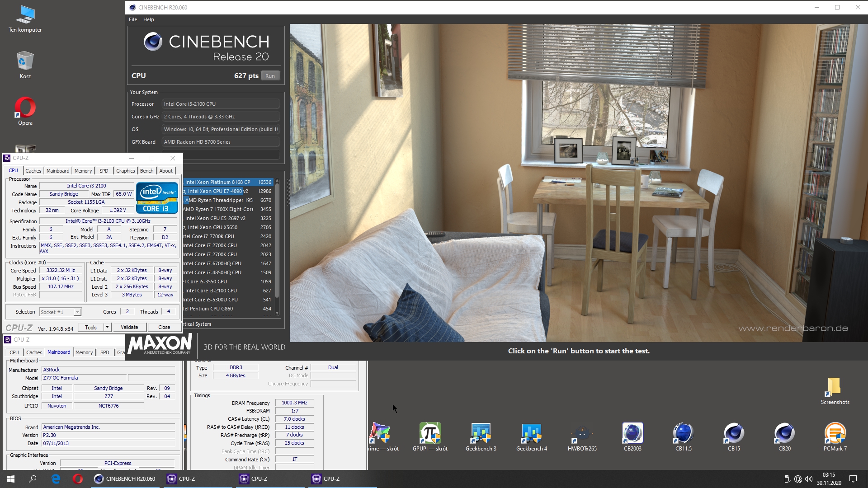Open Ten komputer desktop icon

click(x=25, y=19)
